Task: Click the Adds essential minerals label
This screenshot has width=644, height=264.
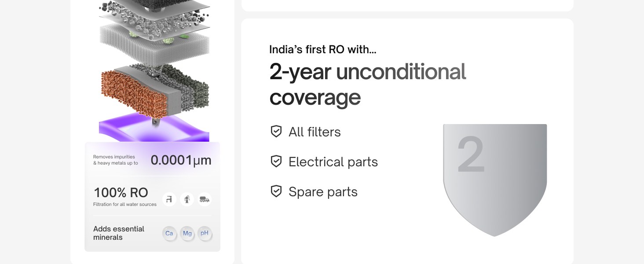Action: (x=119, y=233)
